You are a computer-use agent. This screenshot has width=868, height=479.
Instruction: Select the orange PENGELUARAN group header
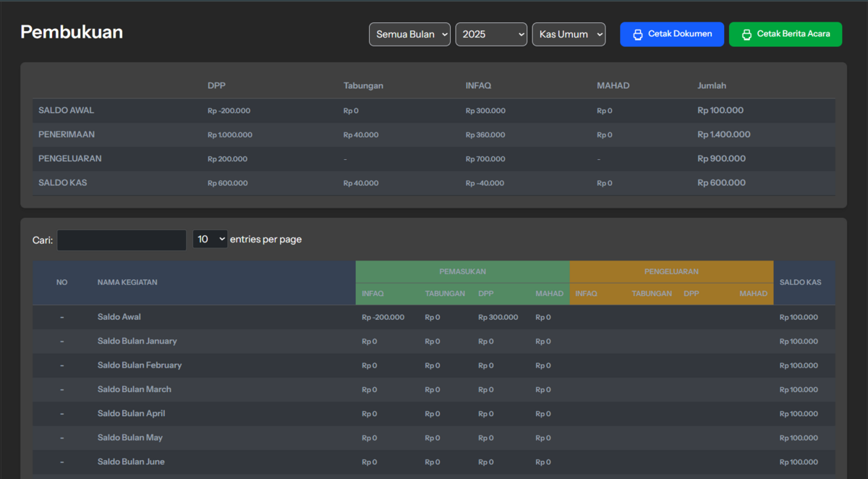(671, 271)
